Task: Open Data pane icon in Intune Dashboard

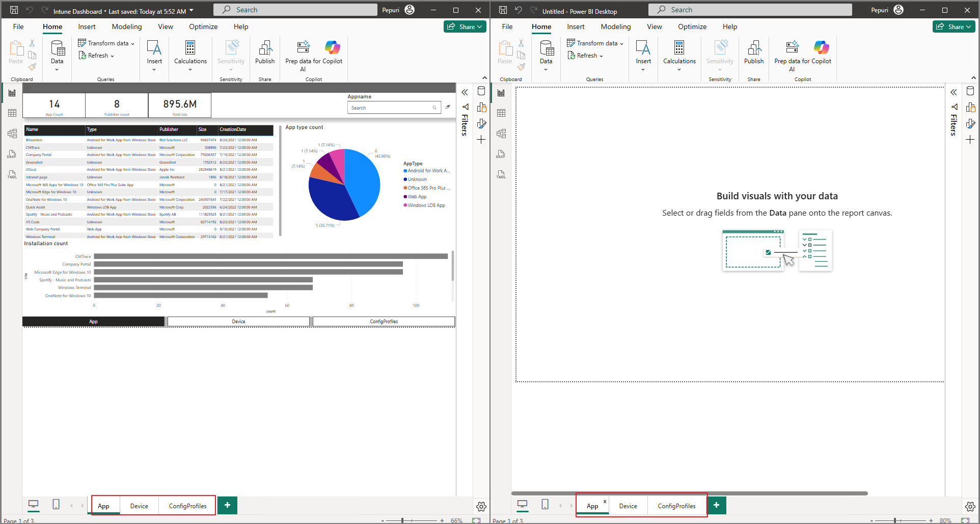Action: tap(481, 91)
